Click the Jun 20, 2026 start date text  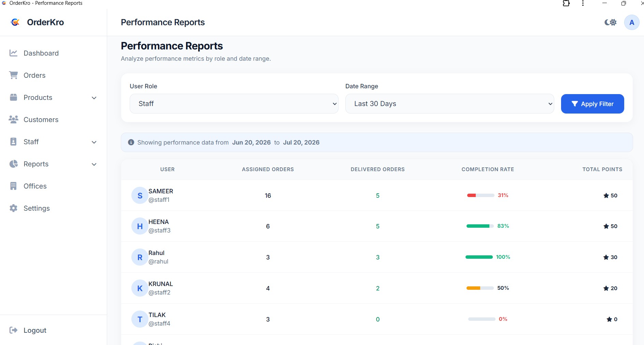252,142
